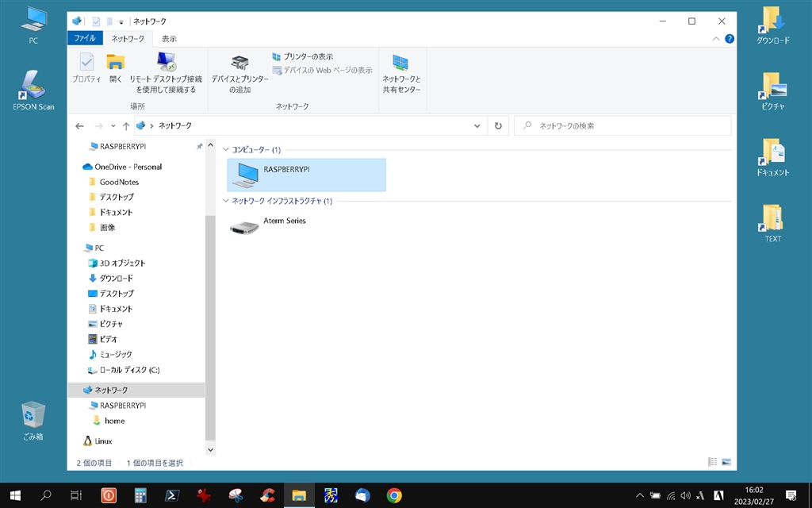Open the ダウンロード desktop shortcut
The height and width of the screenshot is (508, 812).
(x=772, y=25)
